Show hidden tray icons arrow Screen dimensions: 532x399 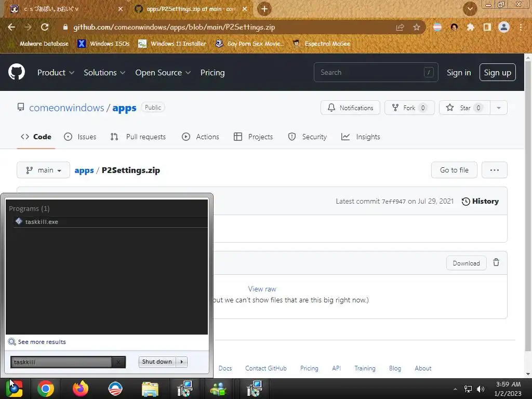click(x=455, y=389)
